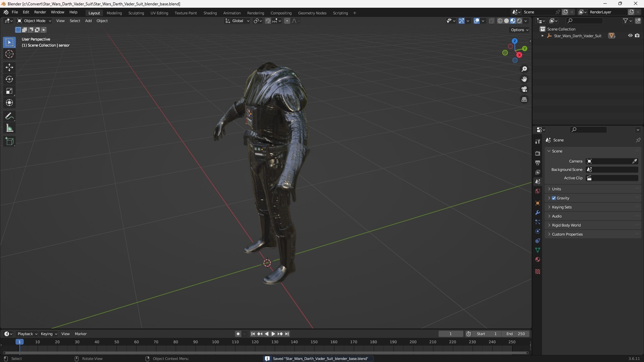The image size is (644, 362).
Task: Select the Measure ruler tool
Action: tap(9, 128)
